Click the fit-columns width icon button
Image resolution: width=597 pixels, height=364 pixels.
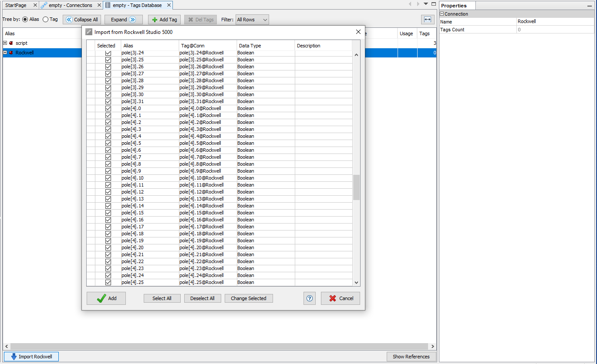(428, 20)
